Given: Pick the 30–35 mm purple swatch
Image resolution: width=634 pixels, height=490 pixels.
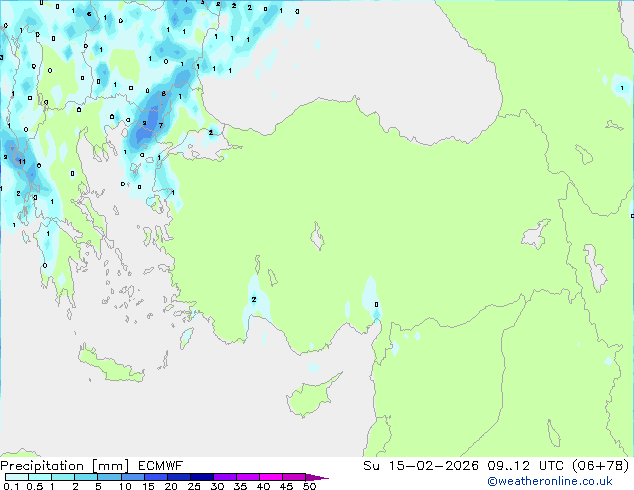Looking at the screenshot, I should [x=224, y=477].
